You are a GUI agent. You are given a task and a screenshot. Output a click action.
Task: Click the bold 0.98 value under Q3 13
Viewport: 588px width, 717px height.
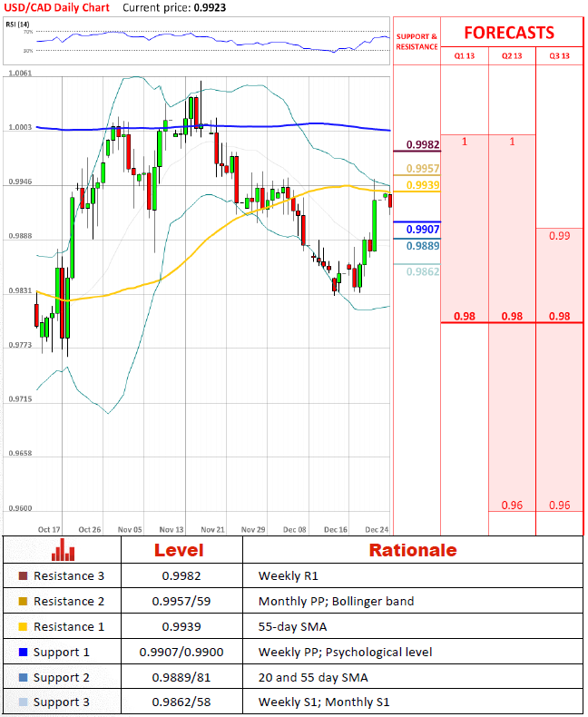[x=559, y=317]
